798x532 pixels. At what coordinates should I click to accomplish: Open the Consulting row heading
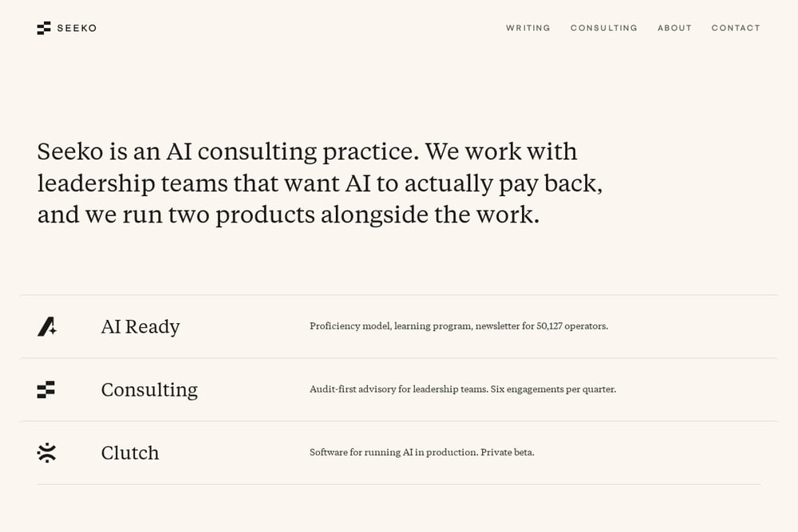[149, 390]
